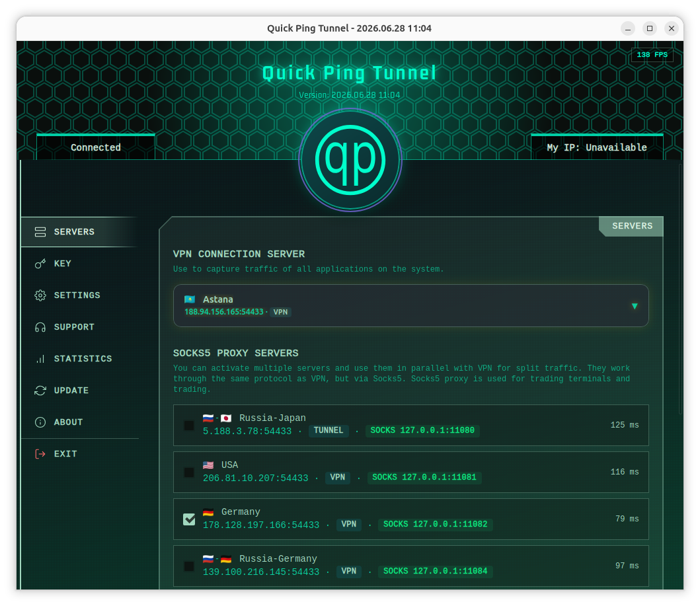Click the central qp logo button
Viewport: 700px width, 606px height.
click(x=350, y=160)
